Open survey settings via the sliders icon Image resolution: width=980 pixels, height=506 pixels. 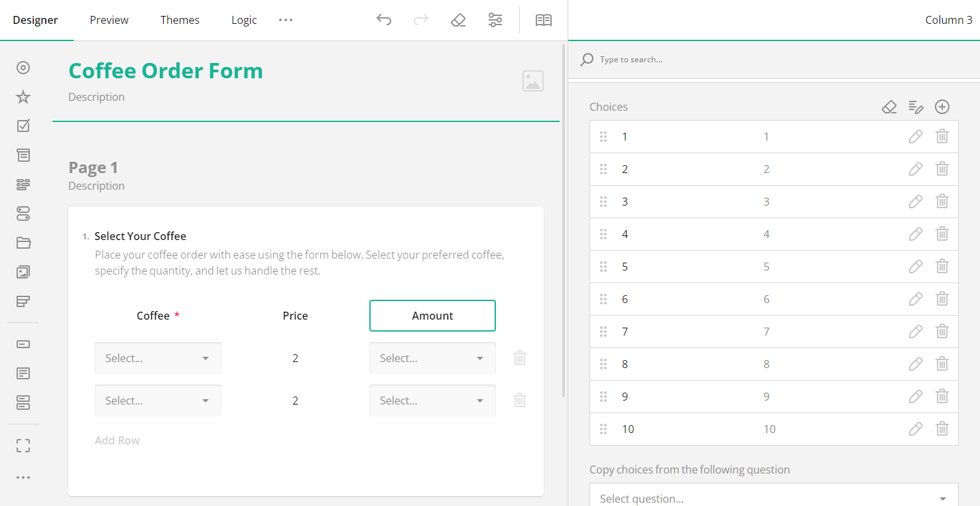click(x=495, y=20)
